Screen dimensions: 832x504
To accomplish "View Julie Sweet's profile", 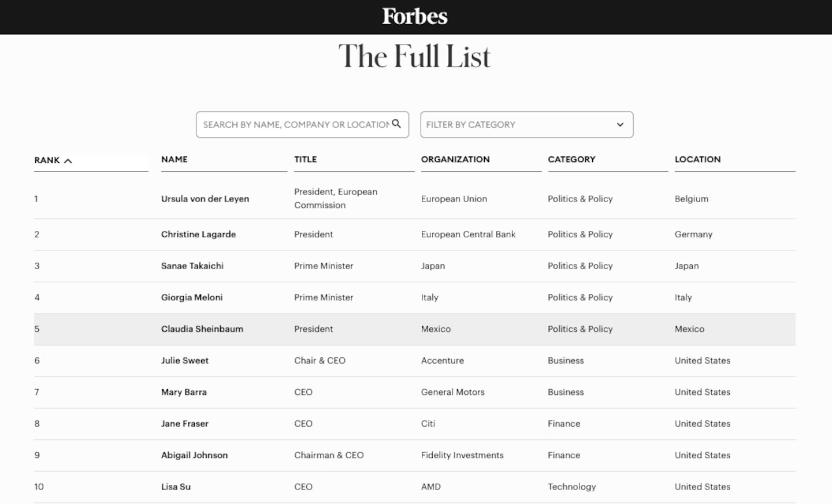I will [x=185, y=361].
